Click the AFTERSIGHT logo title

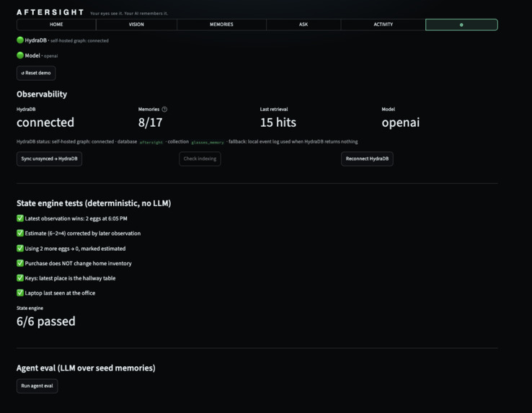pos(50,12)
